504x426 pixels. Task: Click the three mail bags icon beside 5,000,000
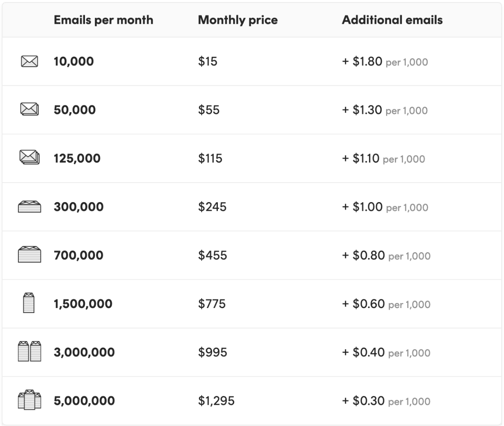click(x=30, y=399)
